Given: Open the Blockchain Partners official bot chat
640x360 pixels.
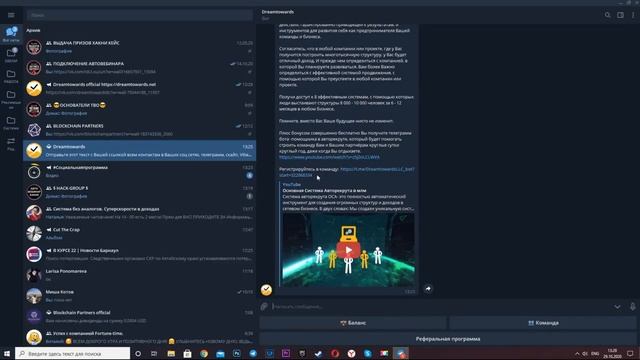Looking at the screenshot, I should click(140, 317).
